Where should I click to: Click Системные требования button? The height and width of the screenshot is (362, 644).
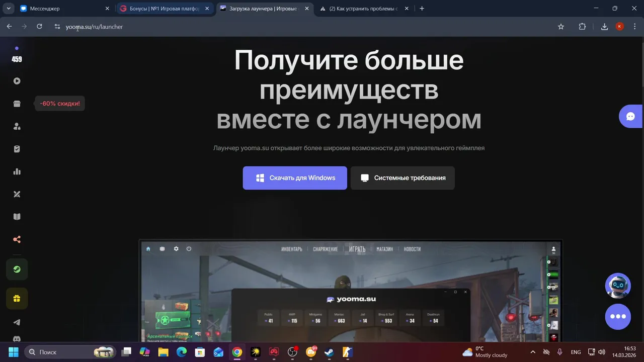pyautogui.click(x=403, y=178)
